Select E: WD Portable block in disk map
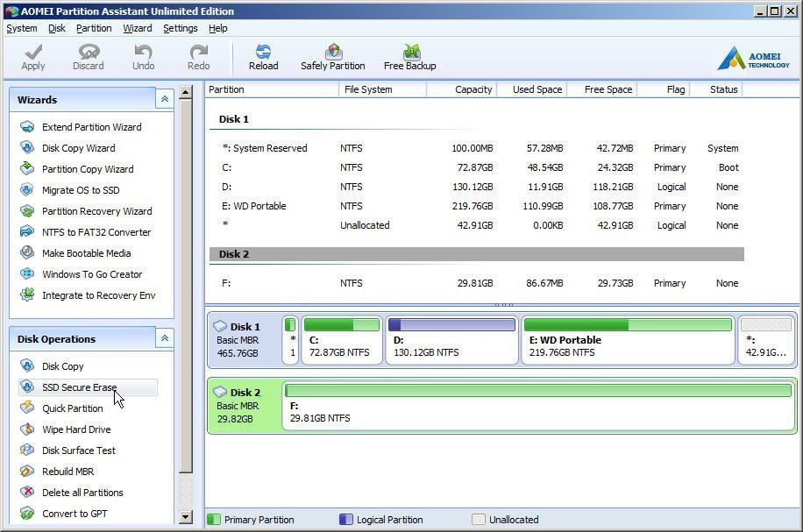Image resolution: width=803 pixels, height=532 pixels. [628, 340]
